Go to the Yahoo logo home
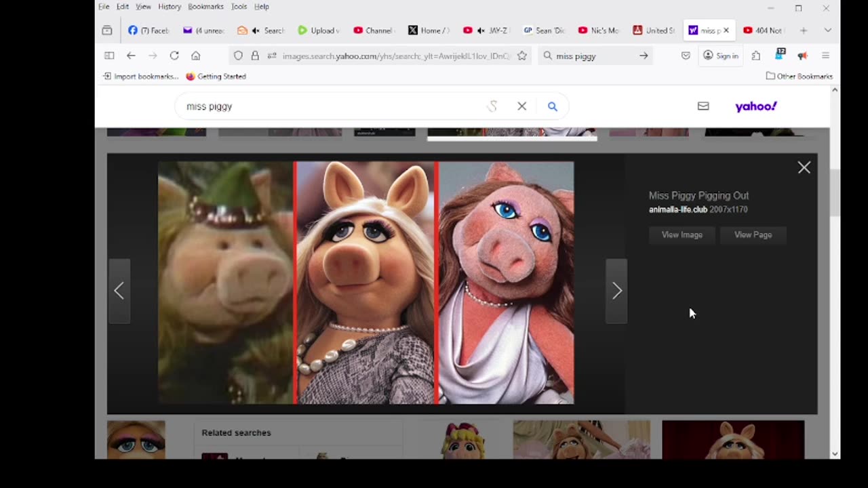 coord(756,106)
